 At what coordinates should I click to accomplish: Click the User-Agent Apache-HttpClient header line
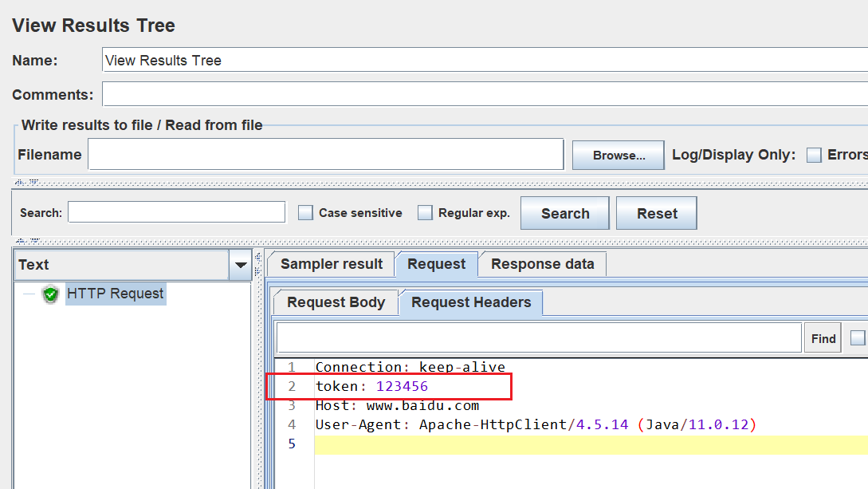pyautogui.click(x=536, y=424)
